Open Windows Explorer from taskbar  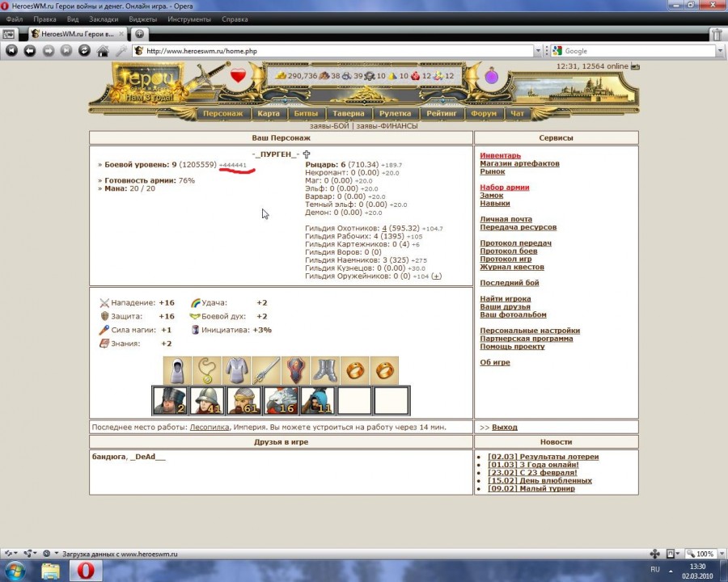click(x=51, y=571)
